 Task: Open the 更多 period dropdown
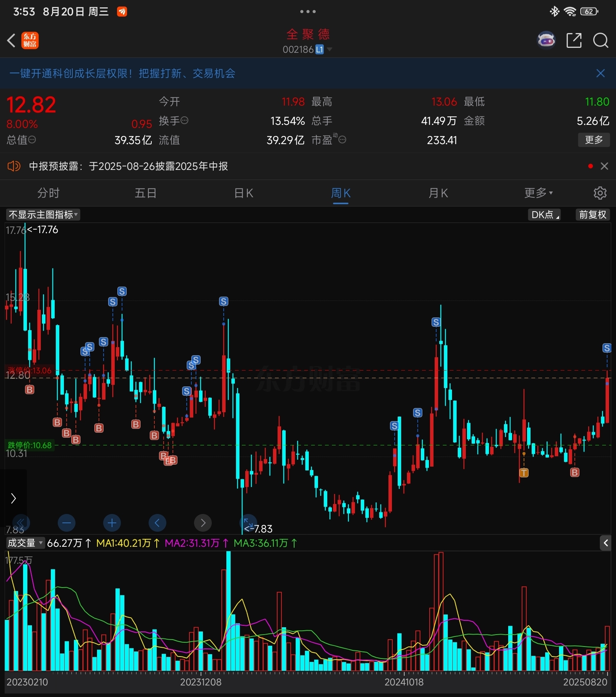coord(538,193)
